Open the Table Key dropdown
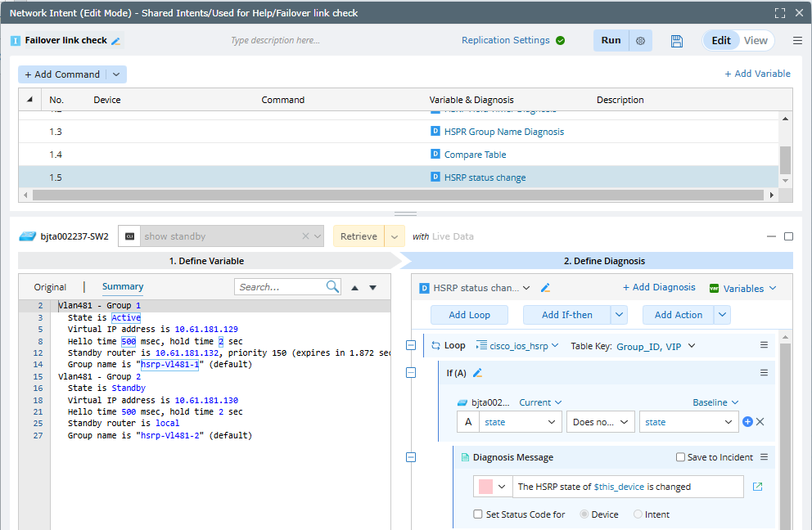812x530 pixels. (656, 346)
